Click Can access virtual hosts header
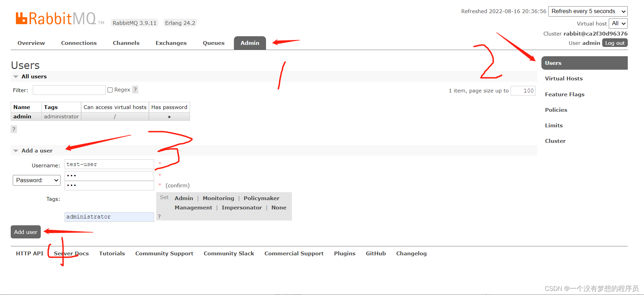The height and width of the screenshot is (295, 644). point(115,107)
